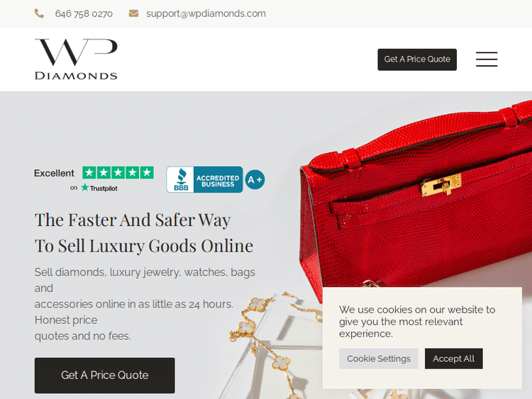
Task: Open the hamburger menu icon
Action: 486,60
